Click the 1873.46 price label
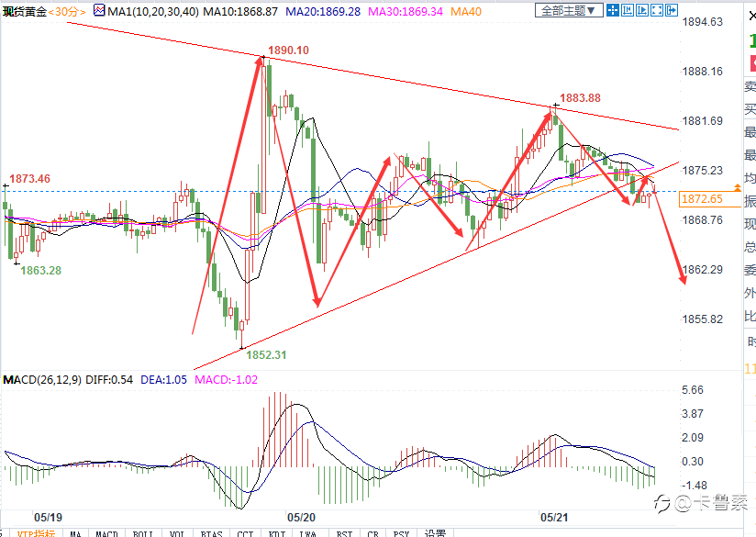Viewport: 756px width, 537px height. click(29, 179)
